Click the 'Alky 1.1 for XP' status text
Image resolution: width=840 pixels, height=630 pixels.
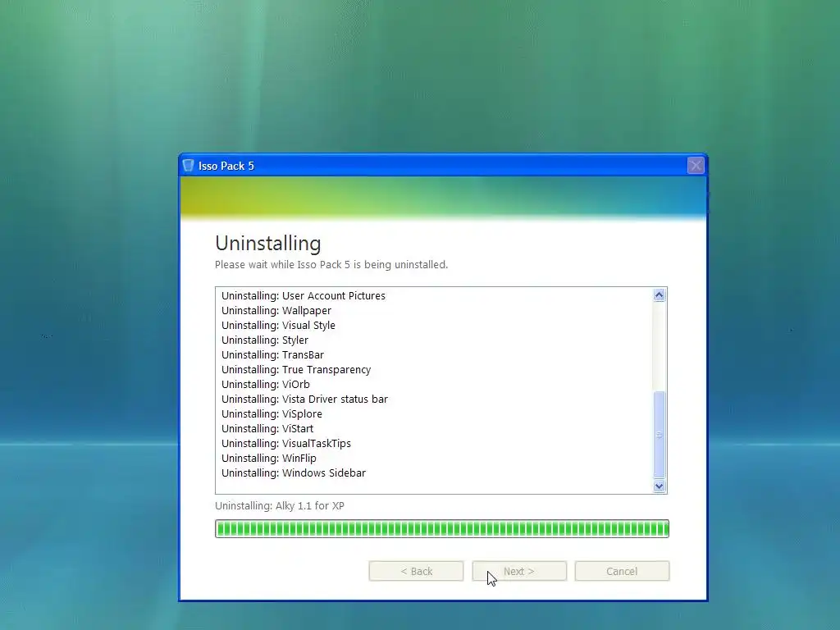tap(280, 505)
